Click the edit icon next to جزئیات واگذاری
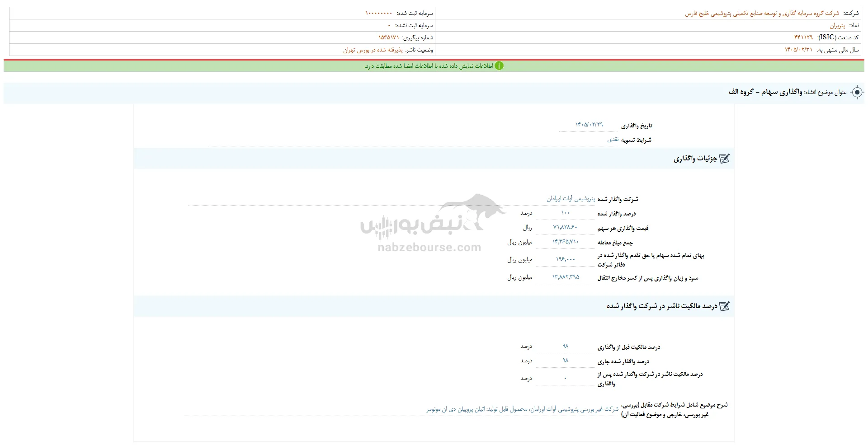The image size is (868, 445). click(724, 159)
